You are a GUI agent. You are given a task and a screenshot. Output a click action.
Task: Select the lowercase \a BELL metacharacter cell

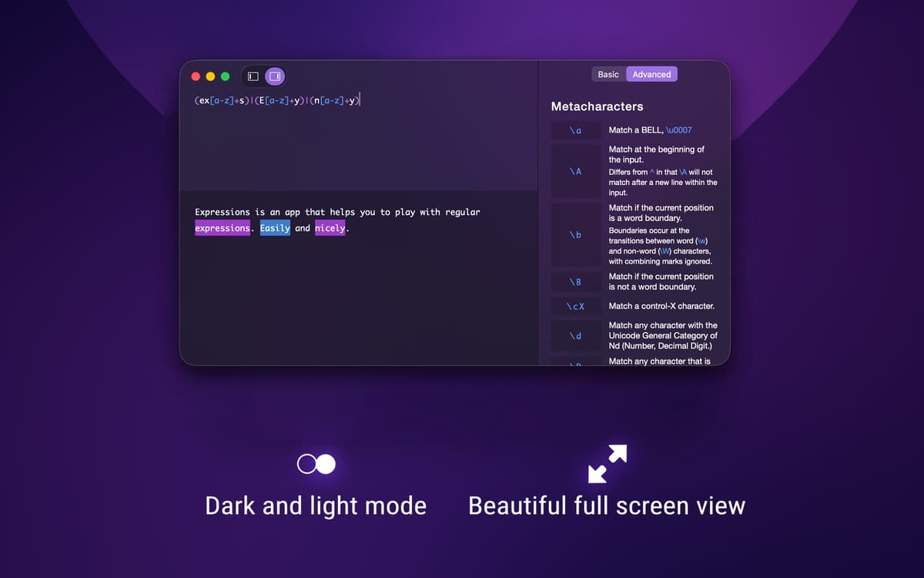[x=575, y=130]
